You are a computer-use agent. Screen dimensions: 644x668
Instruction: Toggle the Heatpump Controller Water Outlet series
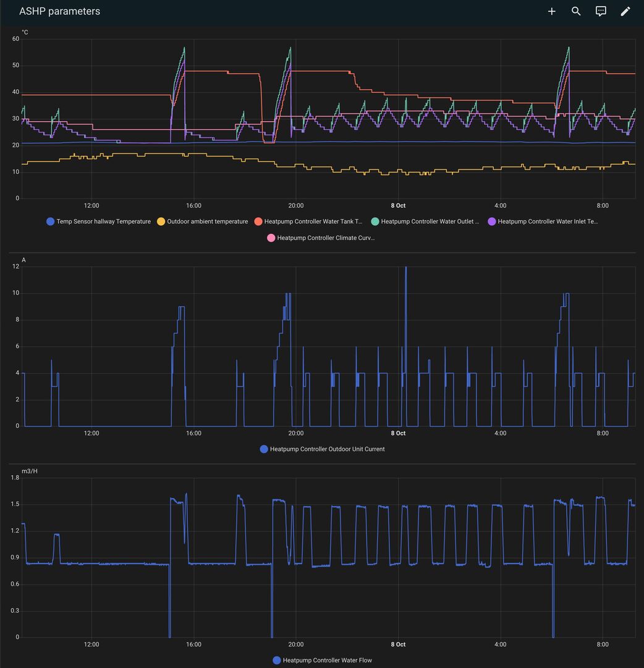[430, 221]
